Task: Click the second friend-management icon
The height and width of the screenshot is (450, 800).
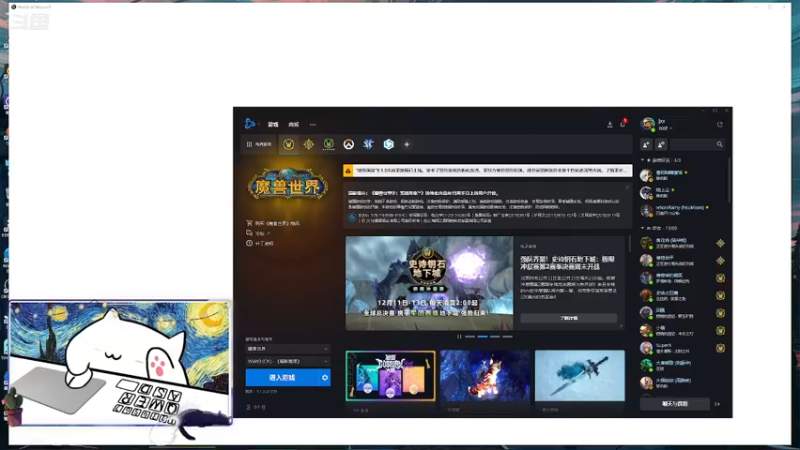Action: click(x=661, y=144)
